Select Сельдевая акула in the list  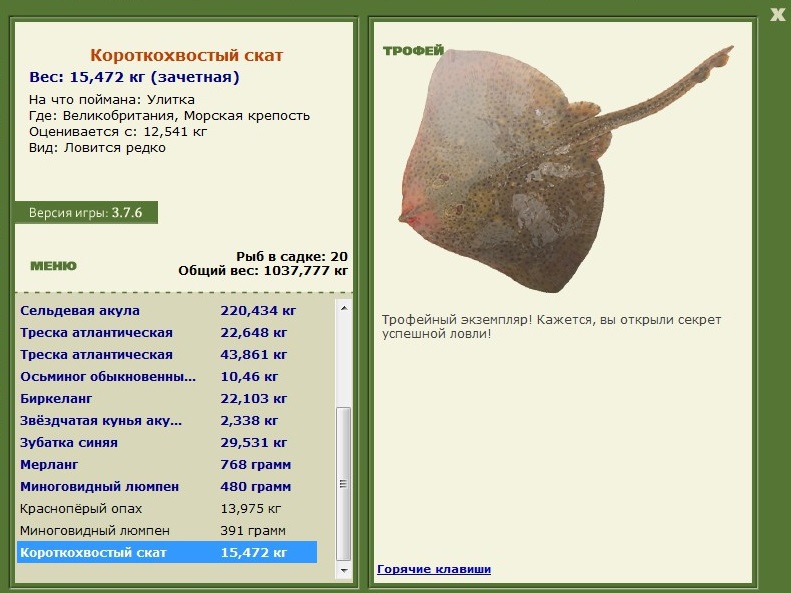point(80,311)
